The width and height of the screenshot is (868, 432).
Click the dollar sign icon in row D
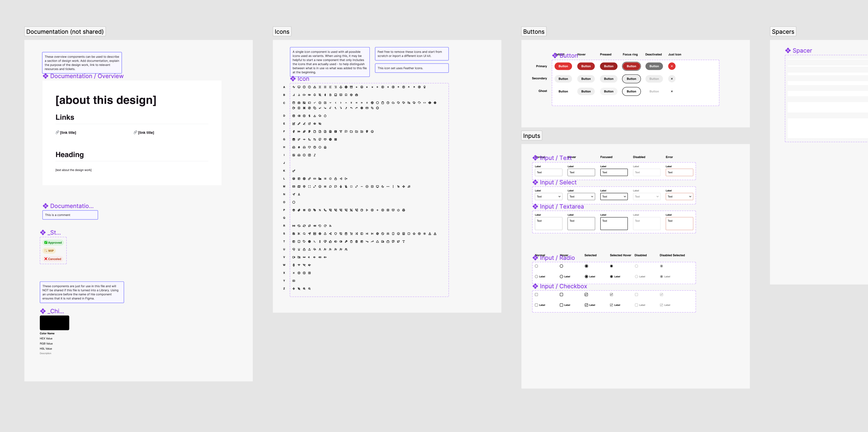click(309, 116)
